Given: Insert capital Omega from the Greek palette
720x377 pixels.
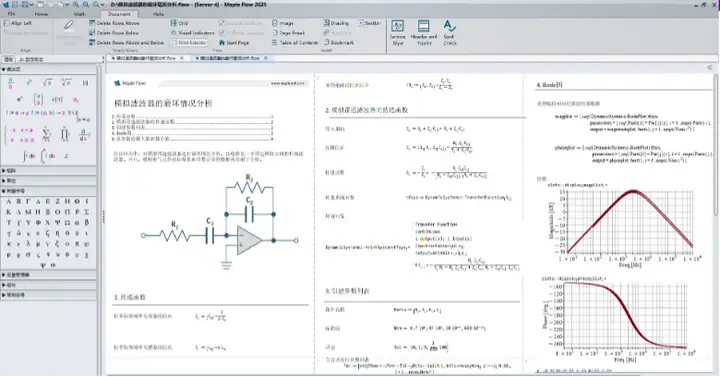Looking at the screenshot, I should [67, 223].
